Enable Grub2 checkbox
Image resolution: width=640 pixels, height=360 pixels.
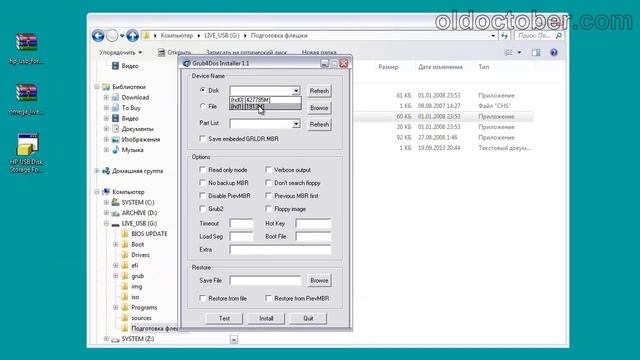202,209
